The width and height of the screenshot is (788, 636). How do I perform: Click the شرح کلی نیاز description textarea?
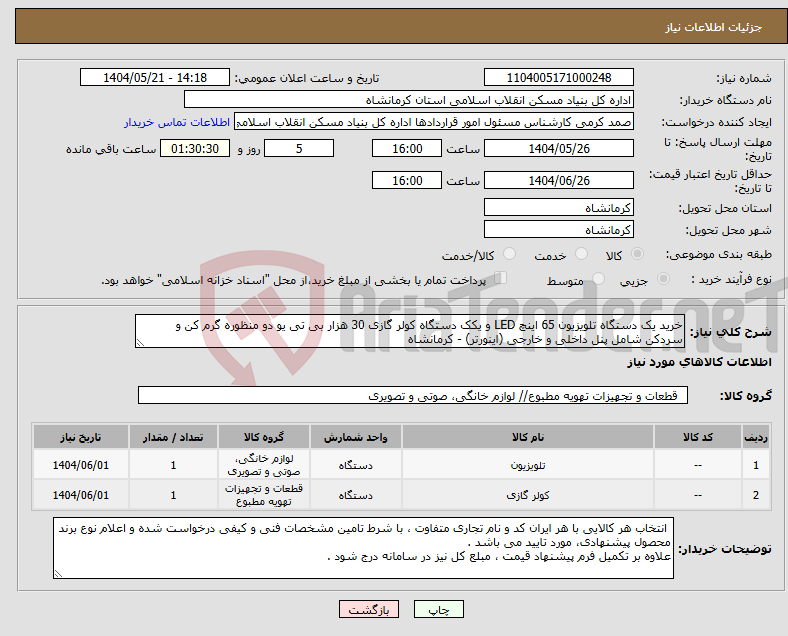409,332
